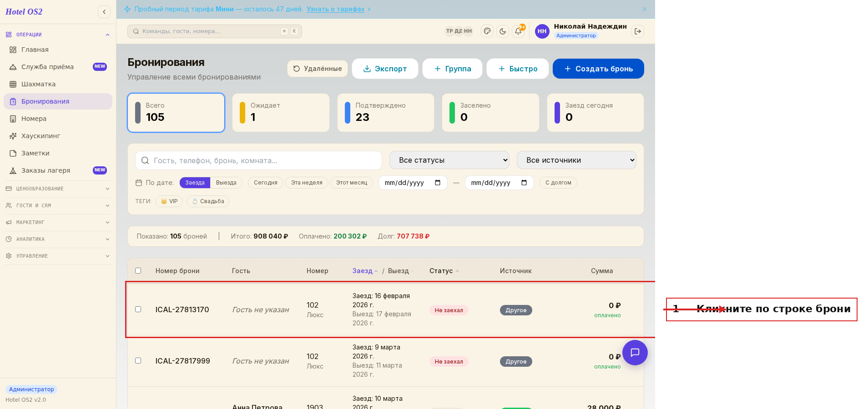
Task: Focus the guest, phone, booking search field
Action: point(258,160)
